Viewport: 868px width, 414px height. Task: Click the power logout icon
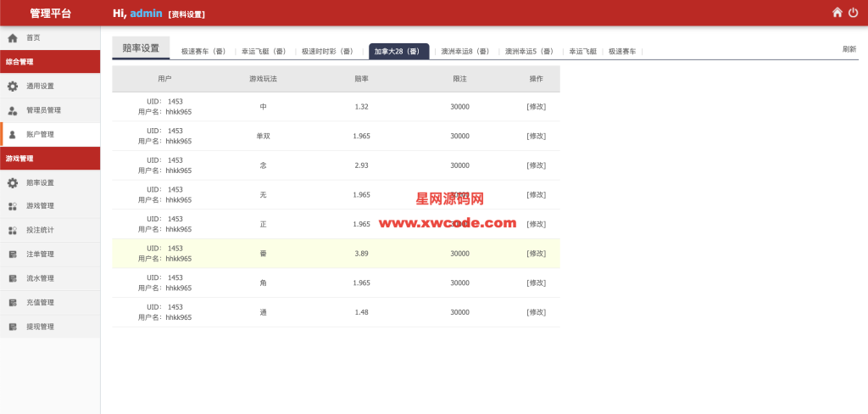click(853, 13)
